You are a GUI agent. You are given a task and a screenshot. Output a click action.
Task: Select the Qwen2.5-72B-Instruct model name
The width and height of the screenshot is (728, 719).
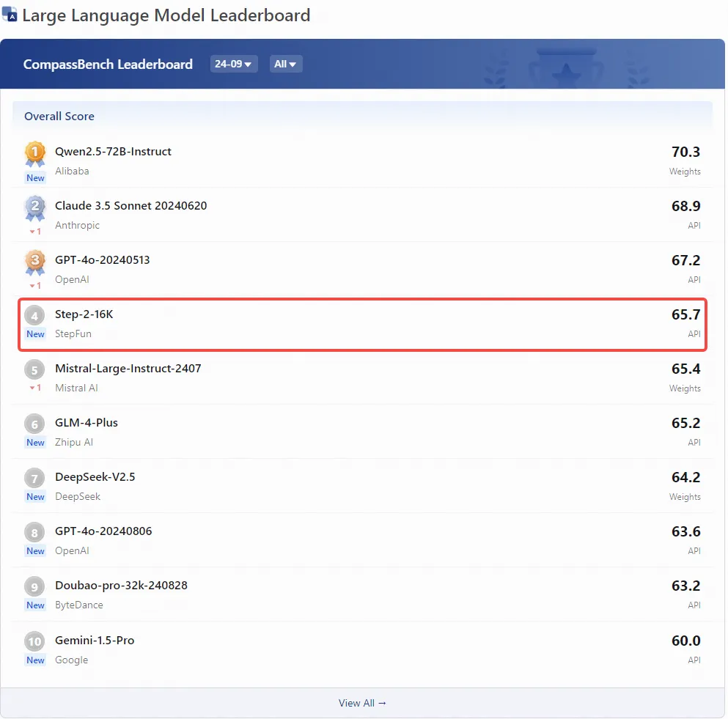113,152
